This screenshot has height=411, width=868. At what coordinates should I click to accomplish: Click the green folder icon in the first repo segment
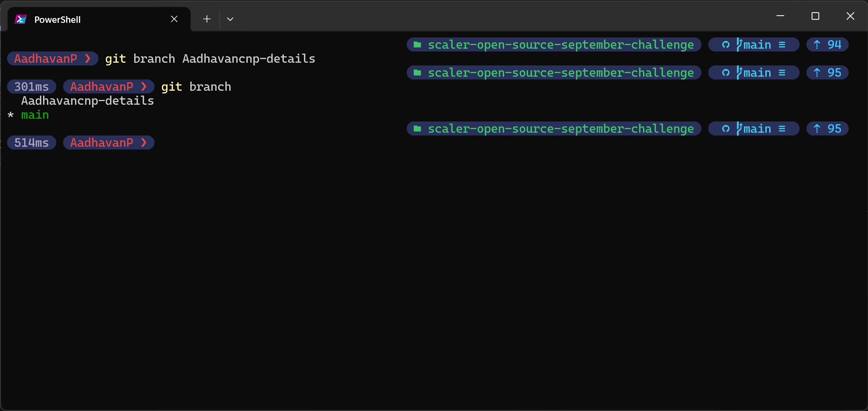(x=417, y=44)
